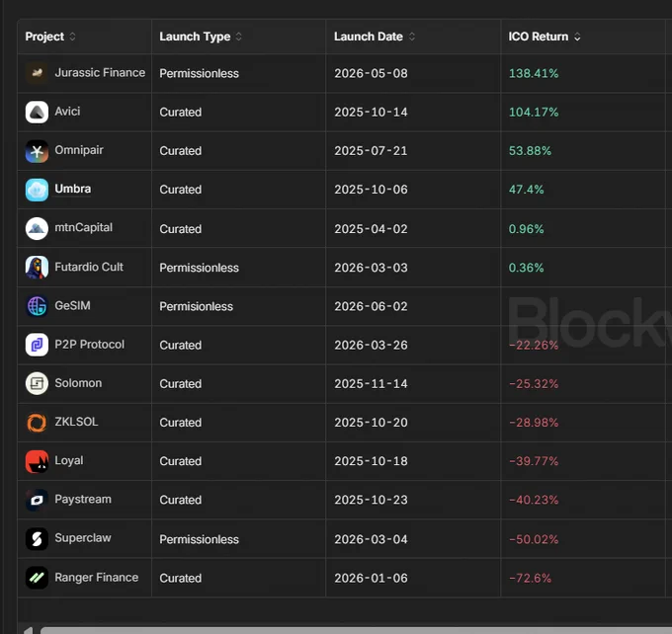
Task: Click the Loyal red logo
Action: [x=37, y=461]
